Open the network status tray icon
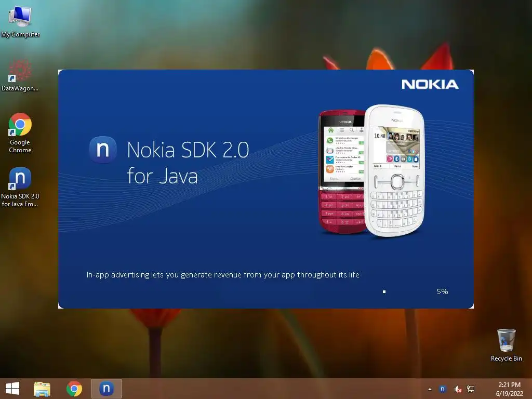Screen dimensions: 532x399 point(471,389)
